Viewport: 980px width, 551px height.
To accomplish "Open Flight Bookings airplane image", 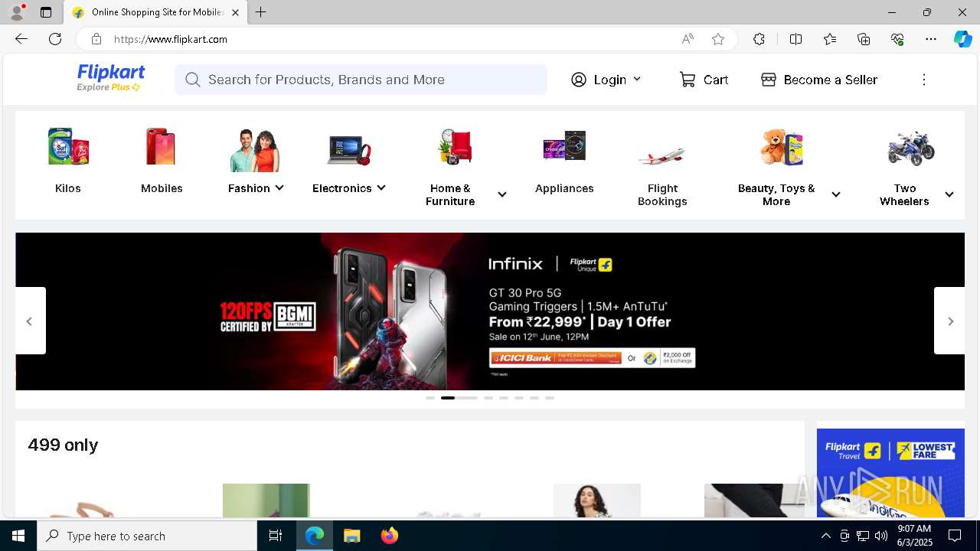I will [661, 156].
